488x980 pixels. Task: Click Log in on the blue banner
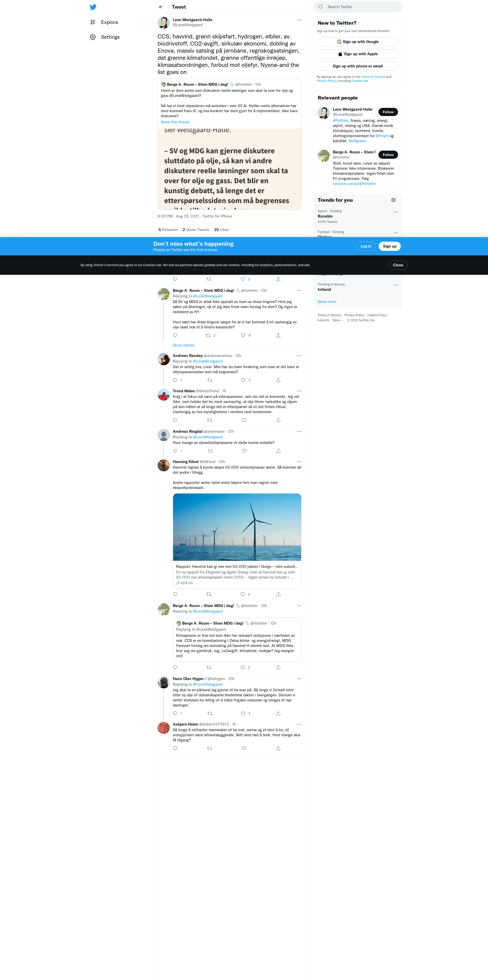(x=366, y=246)
